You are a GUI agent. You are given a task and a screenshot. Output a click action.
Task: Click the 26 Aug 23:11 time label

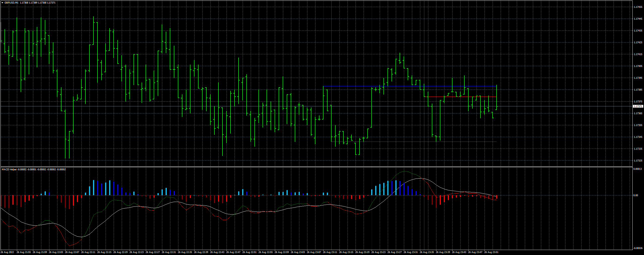[330, 252]
